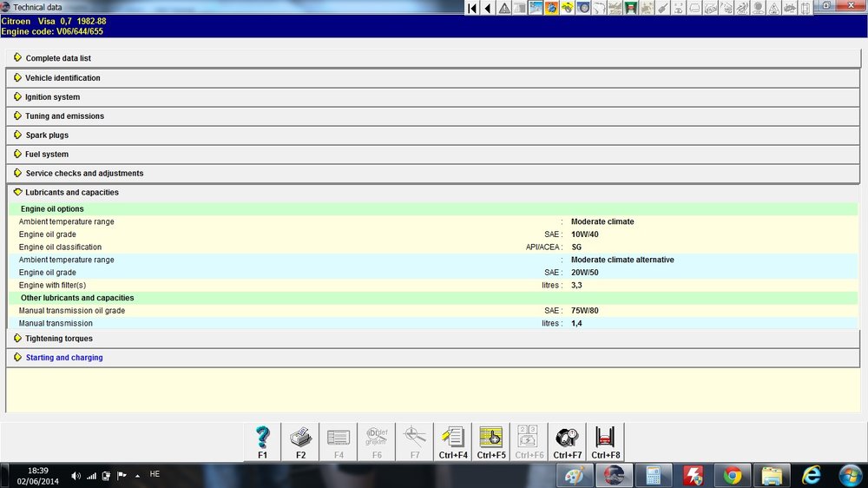This screenshot has width=868, height=488.
Task: Click the orange globe toolbar icon
Action: [552, 8]
